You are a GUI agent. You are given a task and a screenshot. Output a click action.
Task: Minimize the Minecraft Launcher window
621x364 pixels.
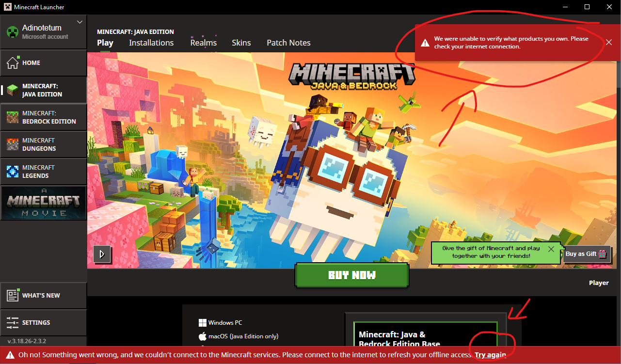click(566, 7)
